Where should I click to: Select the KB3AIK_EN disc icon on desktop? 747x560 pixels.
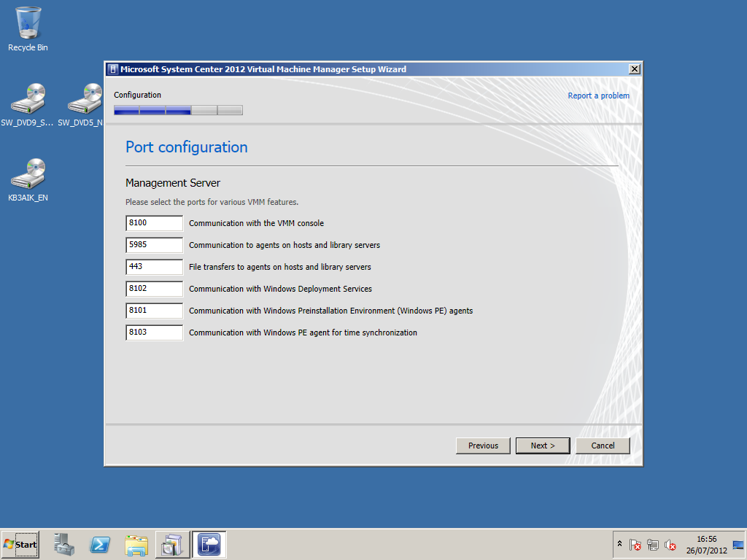[x=28, y=179]
